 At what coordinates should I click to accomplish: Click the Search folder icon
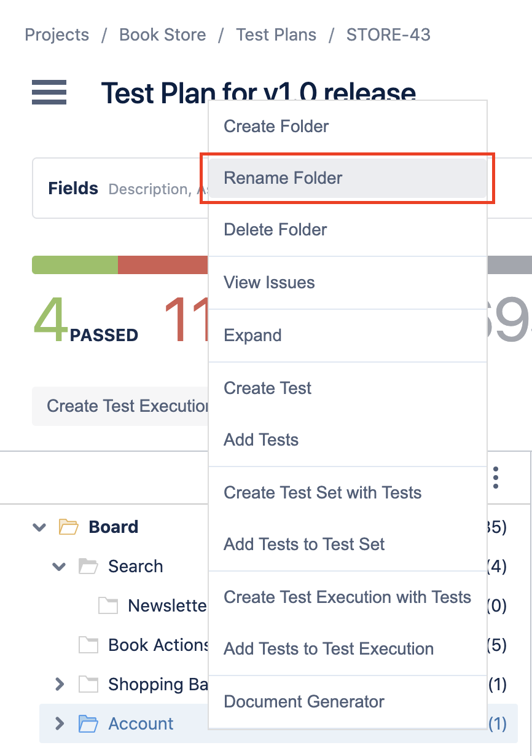88,566
